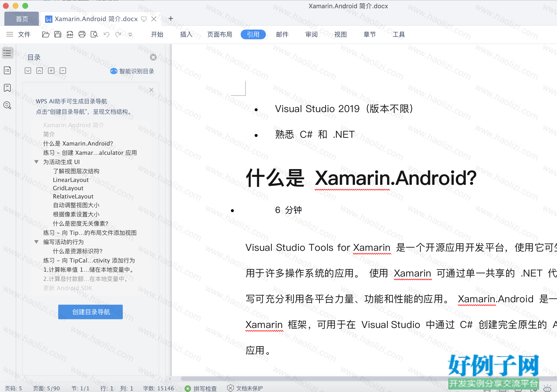Select outline item 练习 – 向 Tip...的布局文件添加视图
This screenshot has width=557, height=392.
click(90, 233)
